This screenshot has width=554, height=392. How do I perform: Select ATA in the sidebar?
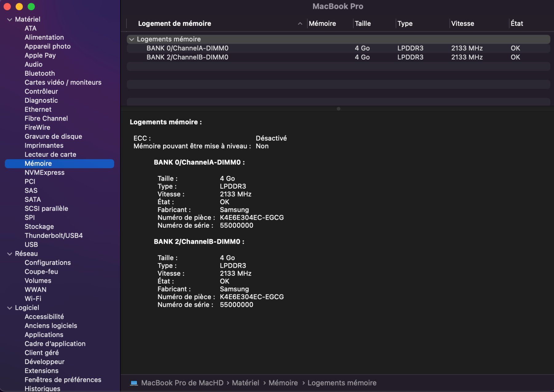point(30,28)
